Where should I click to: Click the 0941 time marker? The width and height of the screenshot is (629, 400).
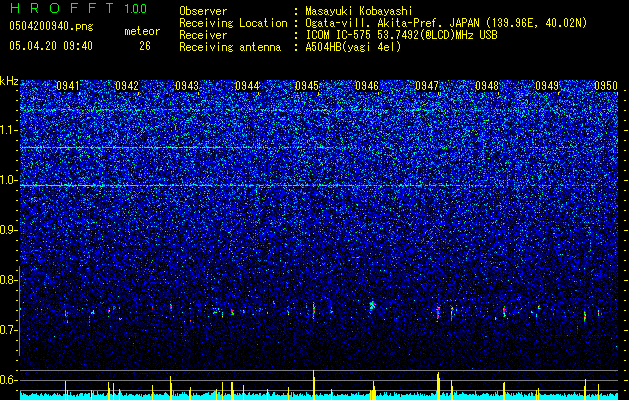coord(68,86)
